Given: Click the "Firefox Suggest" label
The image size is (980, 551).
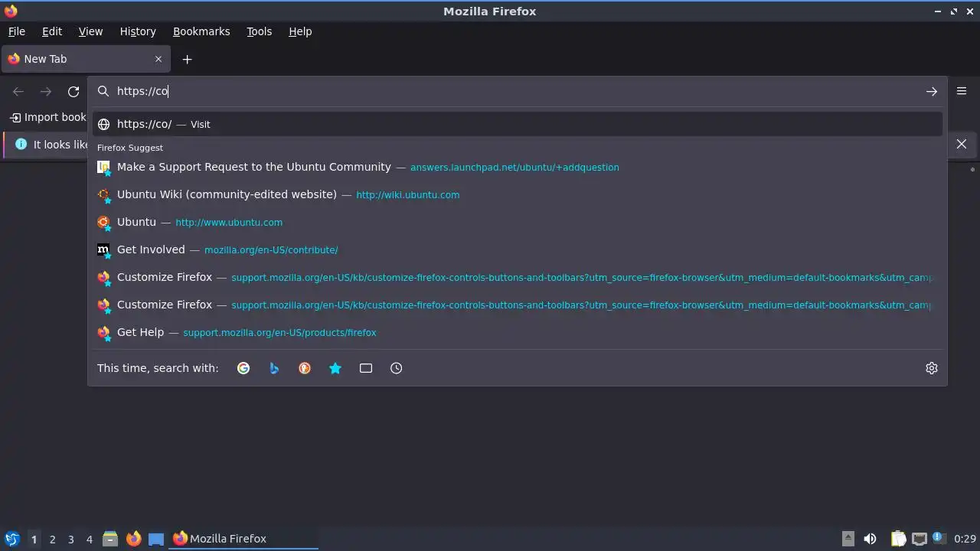Looking at the screenshot, I should click(x=130, y=148).
